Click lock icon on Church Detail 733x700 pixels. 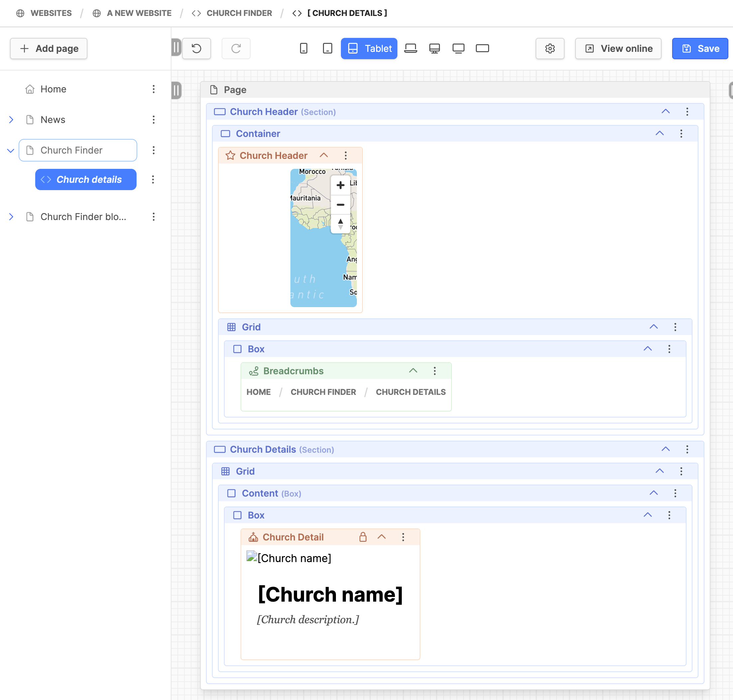(363, 537)
